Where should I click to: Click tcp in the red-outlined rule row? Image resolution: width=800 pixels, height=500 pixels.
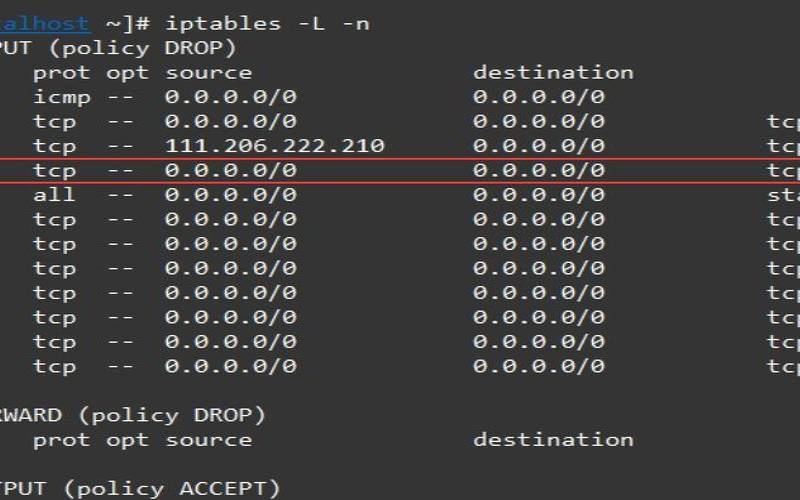click(x=54, y=170)
